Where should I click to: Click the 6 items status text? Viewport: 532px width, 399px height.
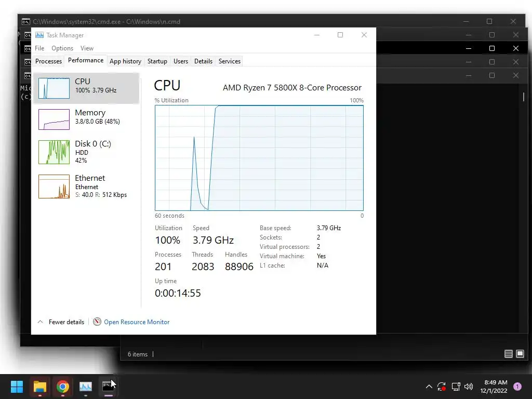click(x=137, y=354)
